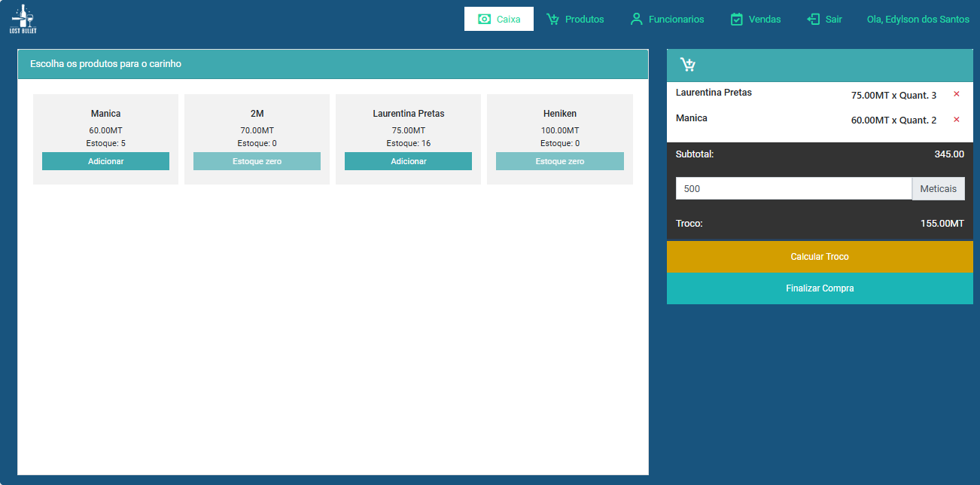This screenshot has width=980, height=485.
Task: Click the Ola, Edylson dos Santos greeting
Action: tap(918, 20)
